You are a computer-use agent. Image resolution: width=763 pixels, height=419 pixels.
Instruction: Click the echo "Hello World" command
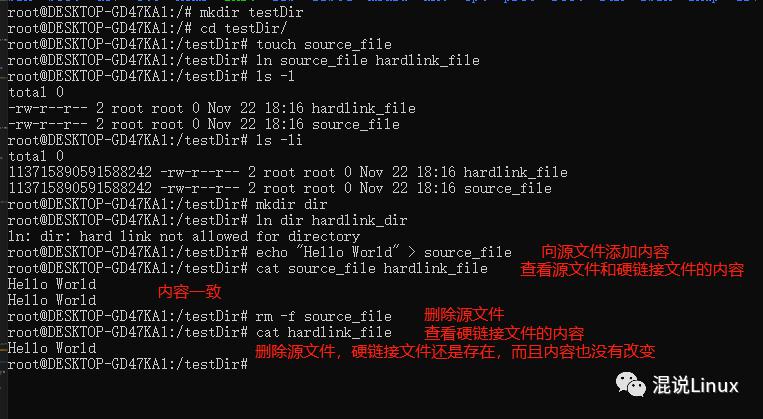383,253
